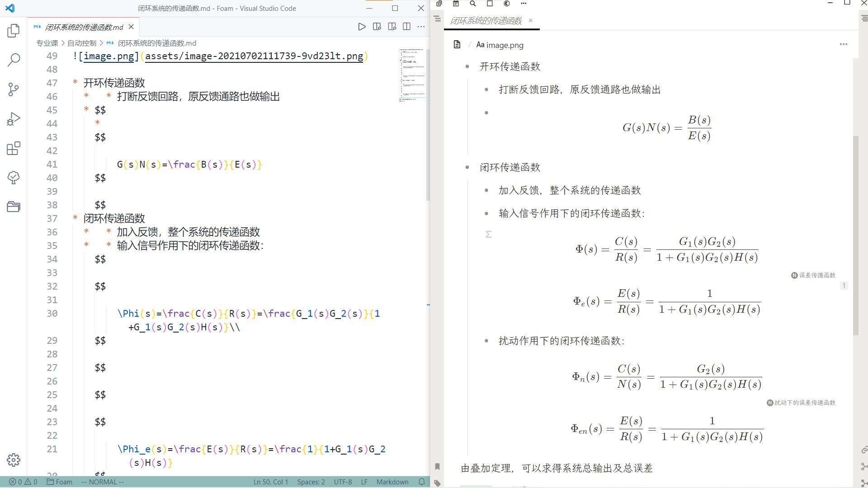Click the 误差传递函数 memo label

click(816, 275)
